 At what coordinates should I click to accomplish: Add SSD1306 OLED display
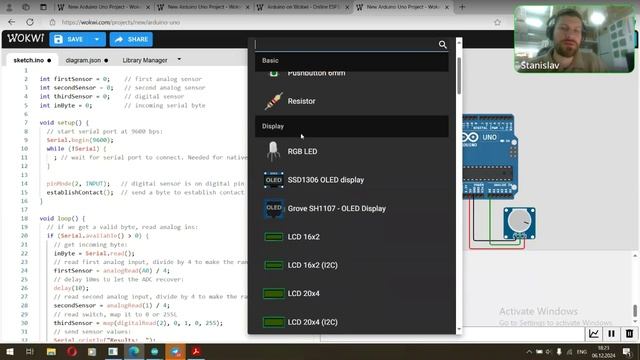351,180
